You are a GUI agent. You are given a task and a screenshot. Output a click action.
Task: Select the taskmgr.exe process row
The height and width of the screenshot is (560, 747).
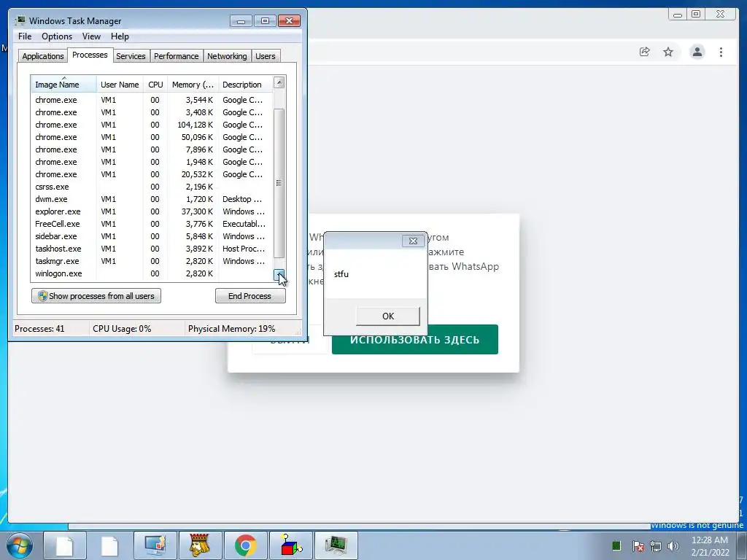(152, 261)
